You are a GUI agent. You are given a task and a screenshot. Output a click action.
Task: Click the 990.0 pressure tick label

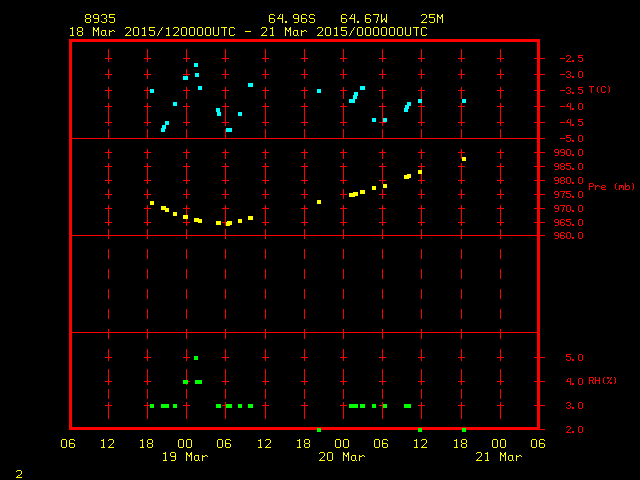coord(569,153)
